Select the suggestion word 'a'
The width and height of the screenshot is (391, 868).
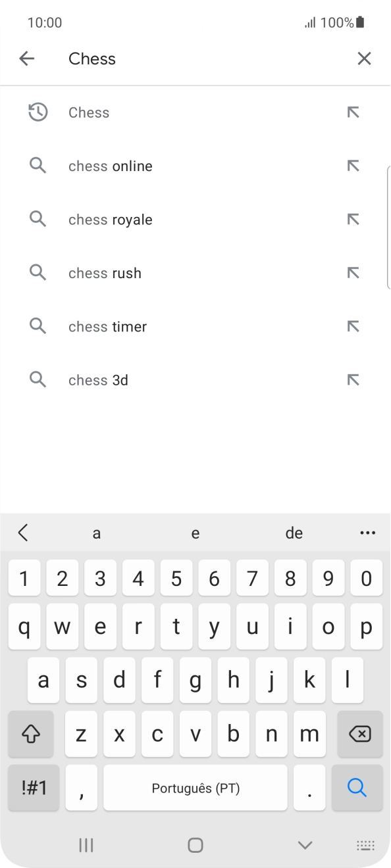click(x=96, y=533)
